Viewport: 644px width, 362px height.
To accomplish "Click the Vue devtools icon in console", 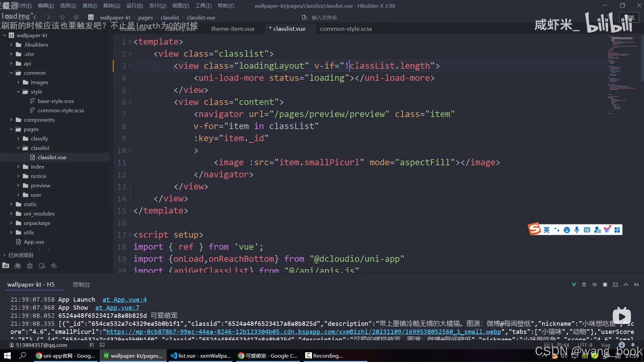I will (574, 285).
